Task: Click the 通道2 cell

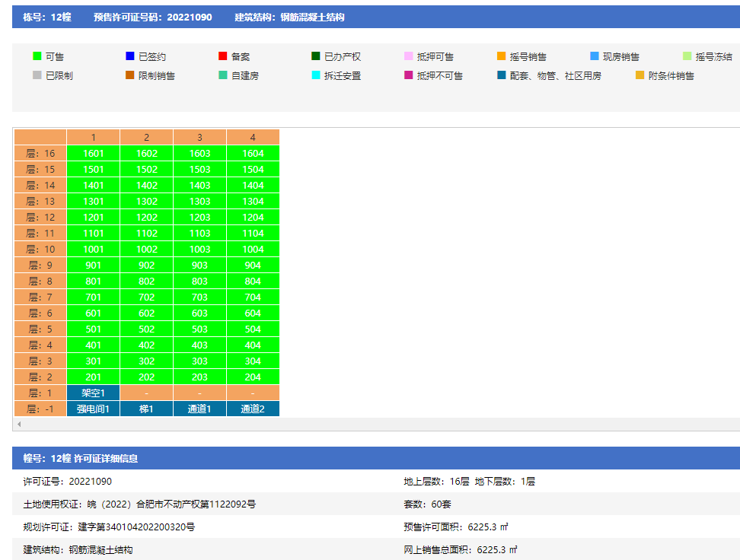Action: point(253,409)
